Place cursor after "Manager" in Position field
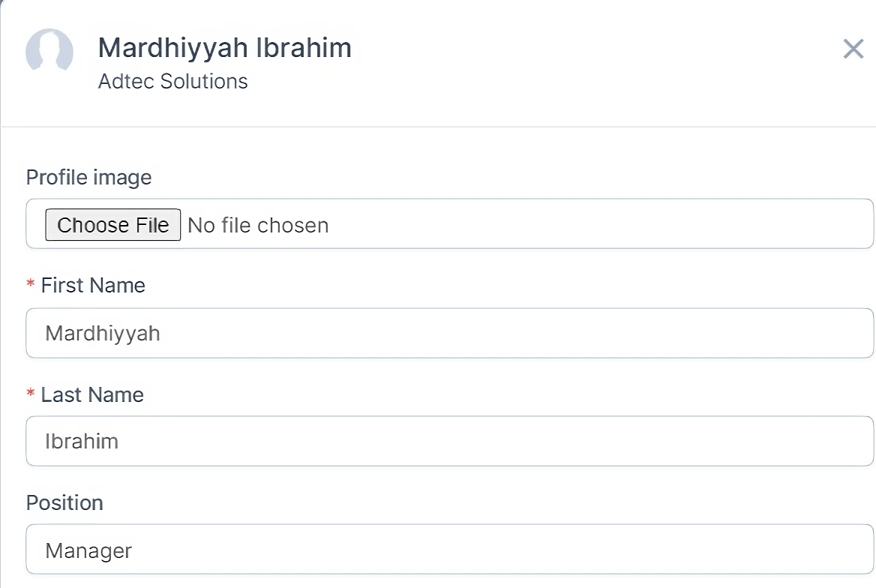 pyautogui.click(x=133, y=550)
